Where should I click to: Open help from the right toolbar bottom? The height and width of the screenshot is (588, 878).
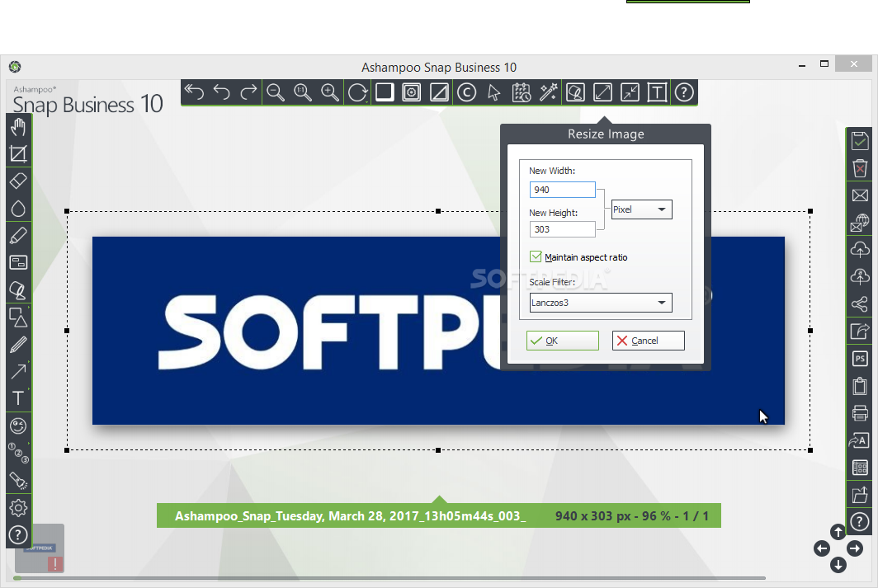860,522
